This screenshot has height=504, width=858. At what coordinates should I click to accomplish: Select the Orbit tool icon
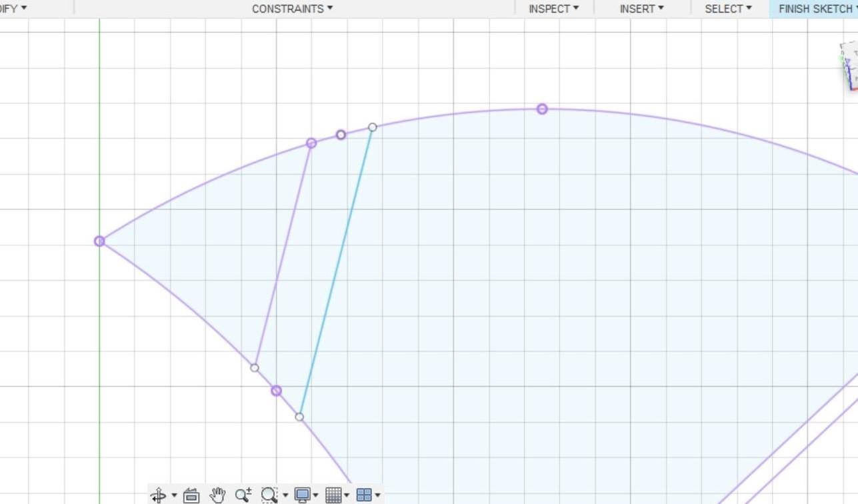tap(158, 495)
